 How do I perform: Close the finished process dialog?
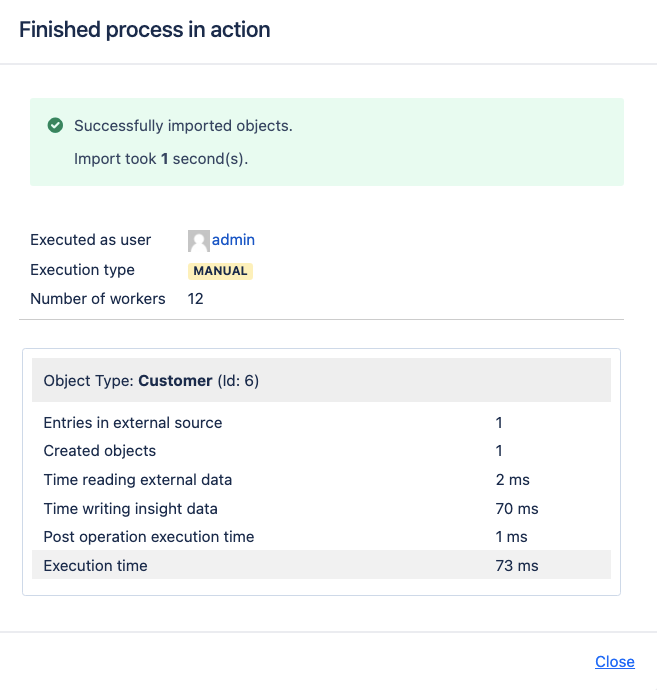614,661
